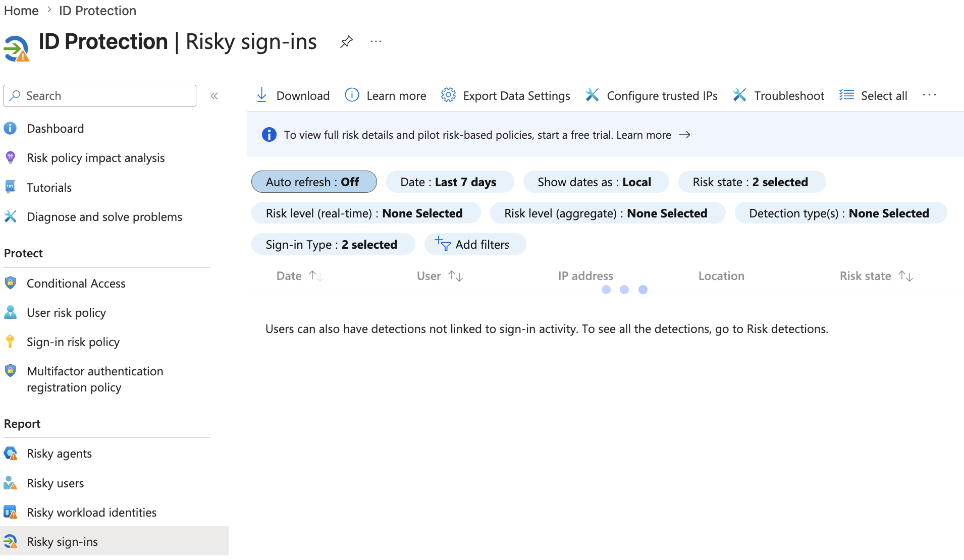The image size is (964, 560).
Task: Click the lightbulb icon for impact analysis
Action: (x=10, y=157)
